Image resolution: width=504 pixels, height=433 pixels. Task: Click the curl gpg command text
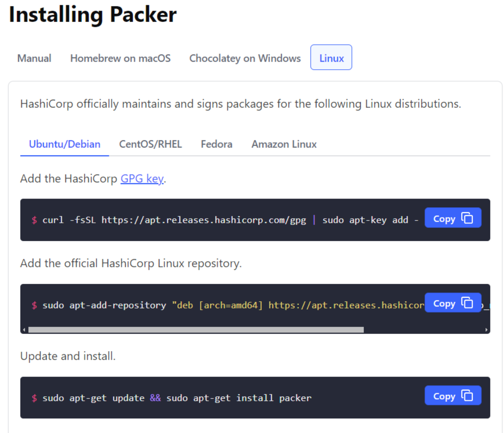click(230, 220)
